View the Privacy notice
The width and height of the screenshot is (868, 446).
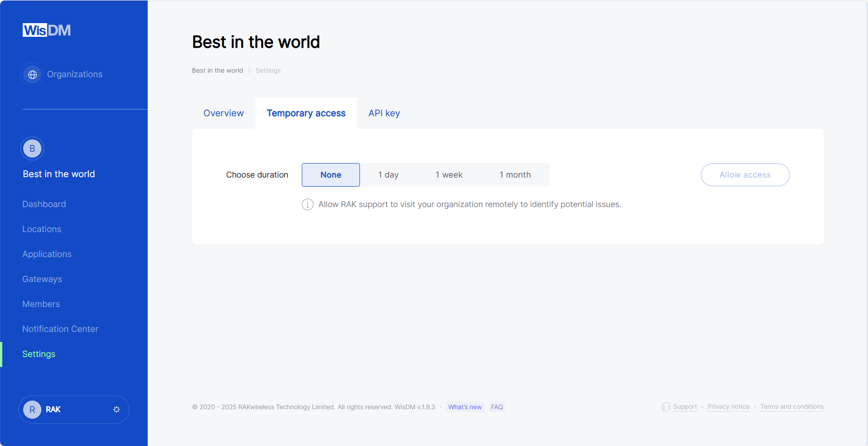(x=728, y=407)
